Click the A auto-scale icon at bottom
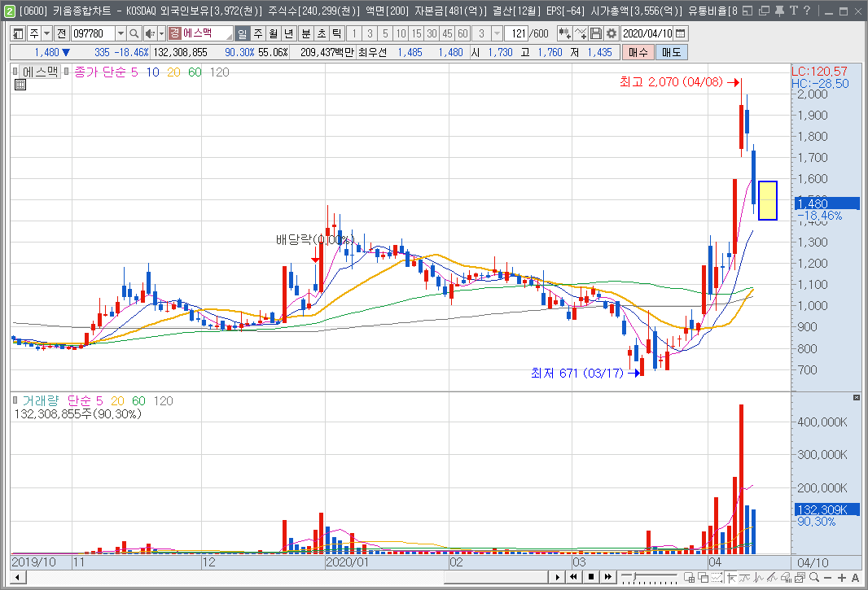This screenshot has width=868, height=590. (855, 577)
